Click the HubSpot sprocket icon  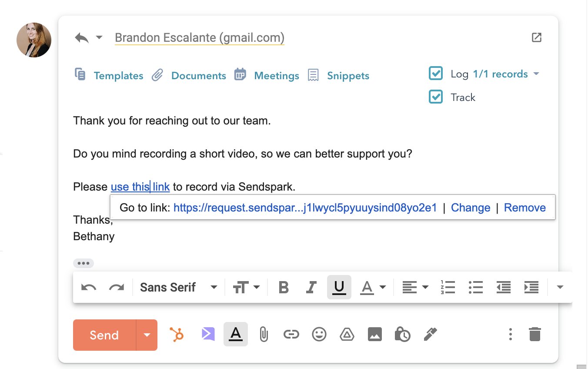click(177, 335)
